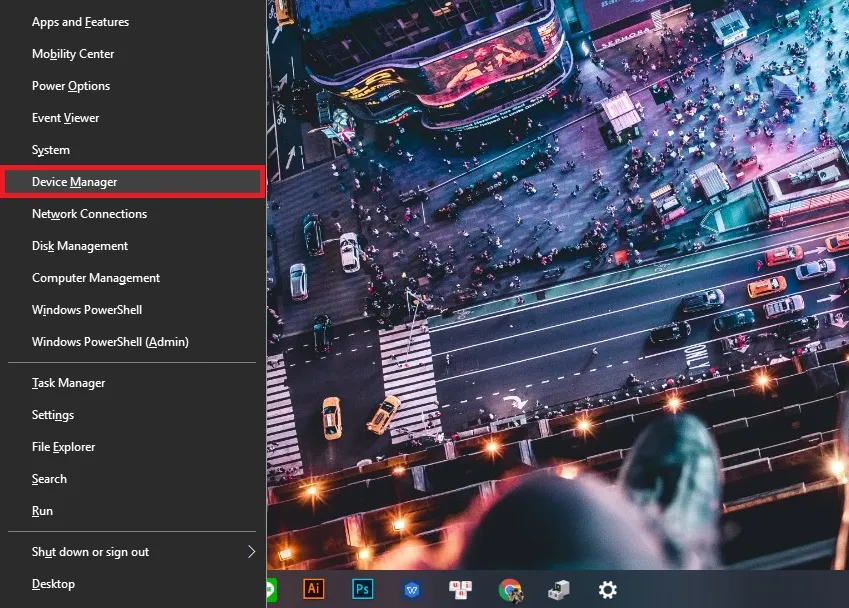Expand the Shut down or sign out submenu
849x608 pixels.
pyautogui.click(x=88, y=551)
